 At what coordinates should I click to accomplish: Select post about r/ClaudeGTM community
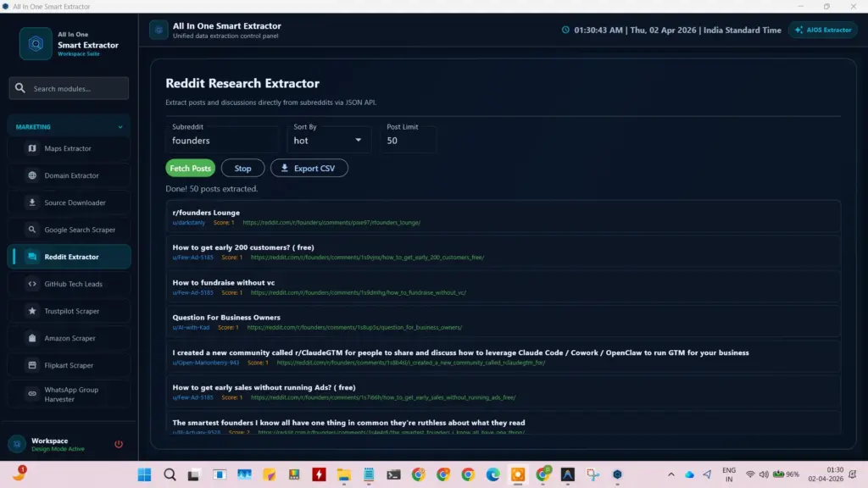tap(460, 353)
